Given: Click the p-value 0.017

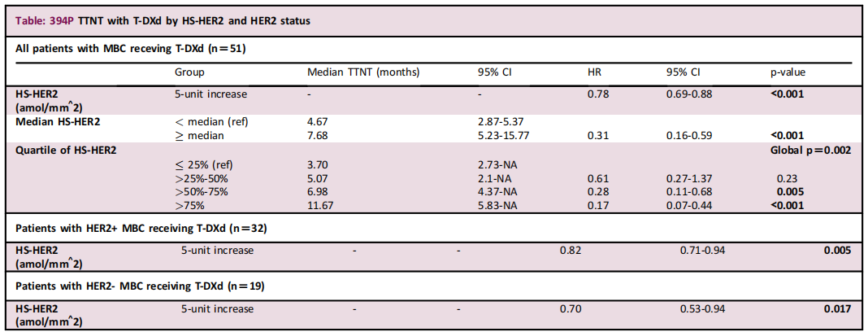Looking at the screenshot, I should [838, 308].
